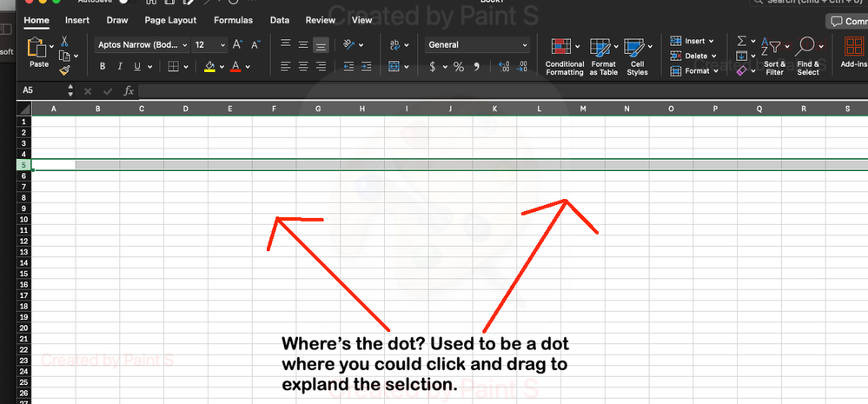Screen dimensions: 868x404
Task: Click the fx Insert Function icon
Action: point(129,90)
